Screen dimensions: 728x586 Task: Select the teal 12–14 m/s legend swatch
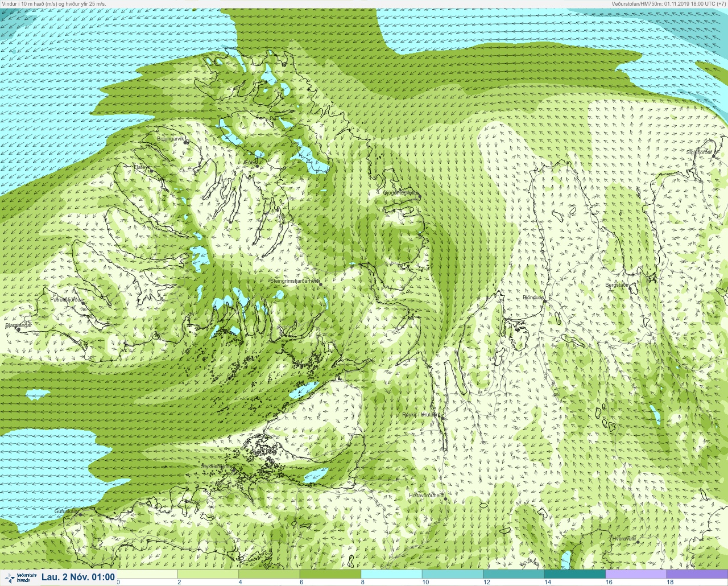[514, 574]
